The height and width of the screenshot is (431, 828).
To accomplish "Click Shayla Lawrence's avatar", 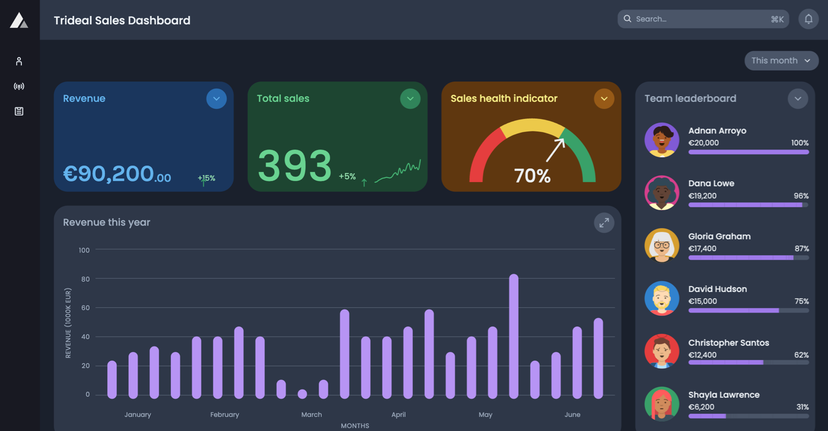I will (662, 404).
